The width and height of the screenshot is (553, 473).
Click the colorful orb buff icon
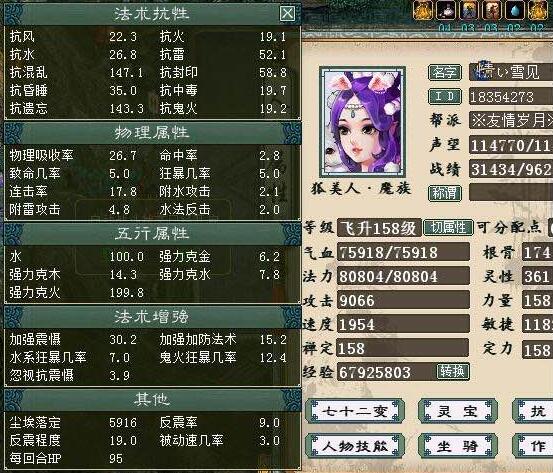click(469, 10)
